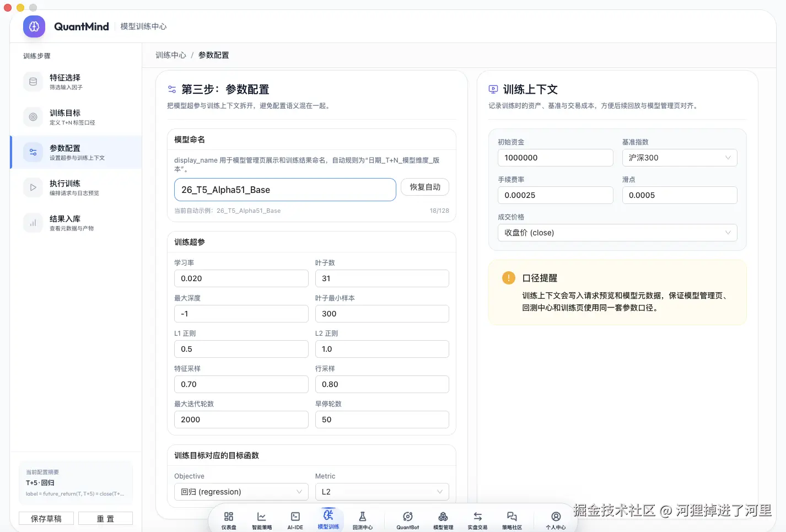Screen dimensions: 786x532
Task: Click the 保存草稿 button
Action: click(46, 519)
